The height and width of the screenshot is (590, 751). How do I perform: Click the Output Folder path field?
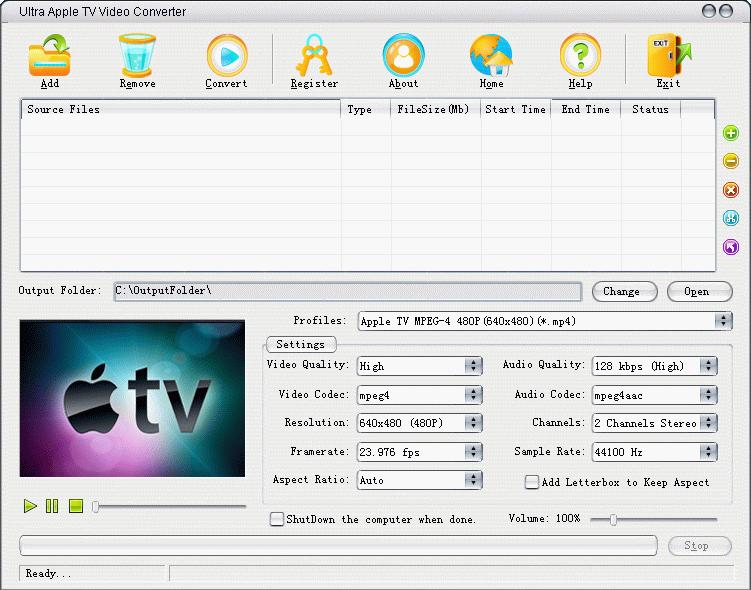[348, 291]
